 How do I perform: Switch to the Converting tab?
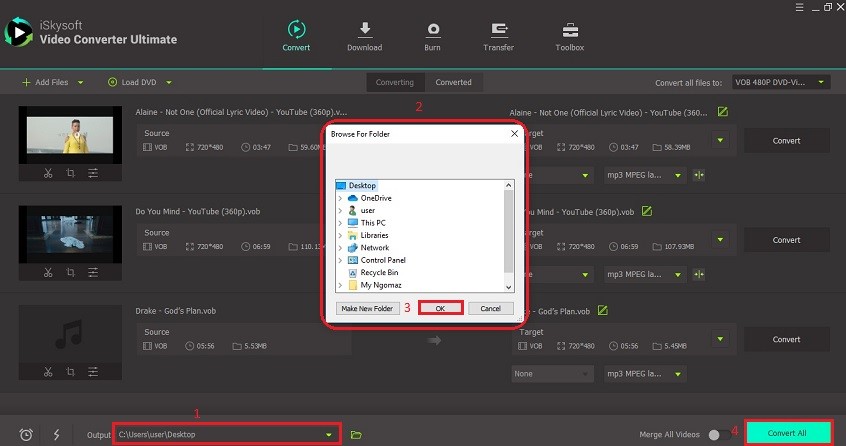pos(395,82)
